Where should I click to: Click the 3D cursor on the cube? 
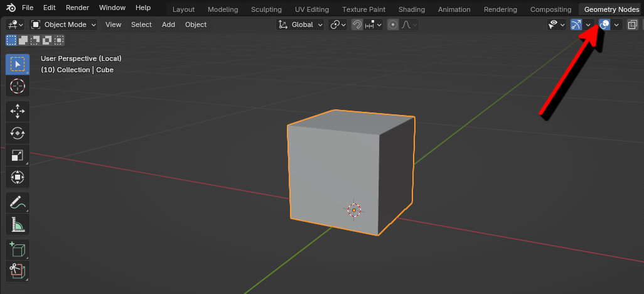[354, 210]
